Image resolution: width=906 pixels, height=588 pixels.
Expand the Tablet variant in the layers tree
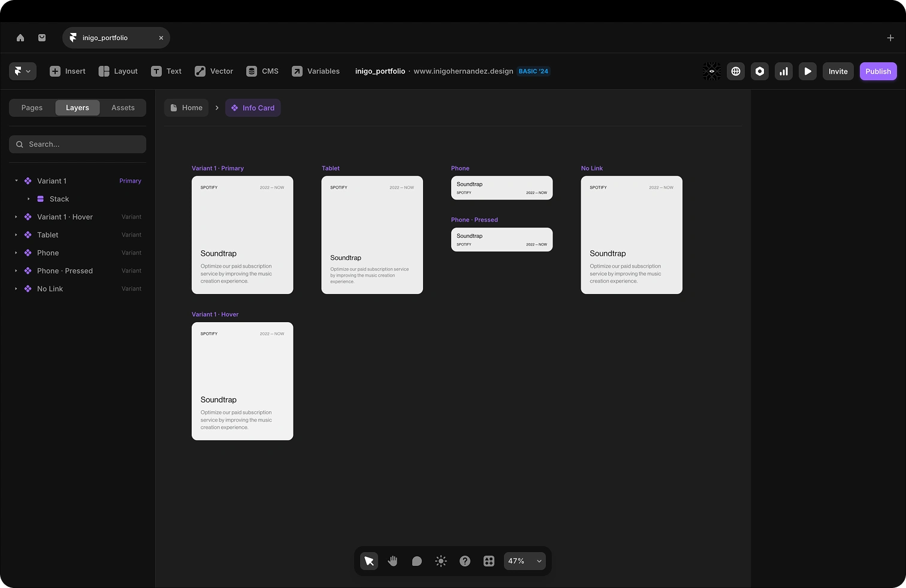pos(15,235)
